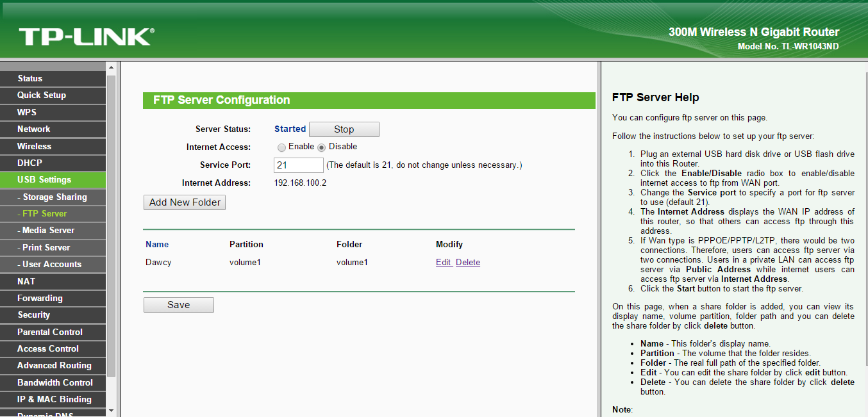Open the Media Server submenu
Screen dimensions: 868x417
pyautogui.click(x=48, y=231)
